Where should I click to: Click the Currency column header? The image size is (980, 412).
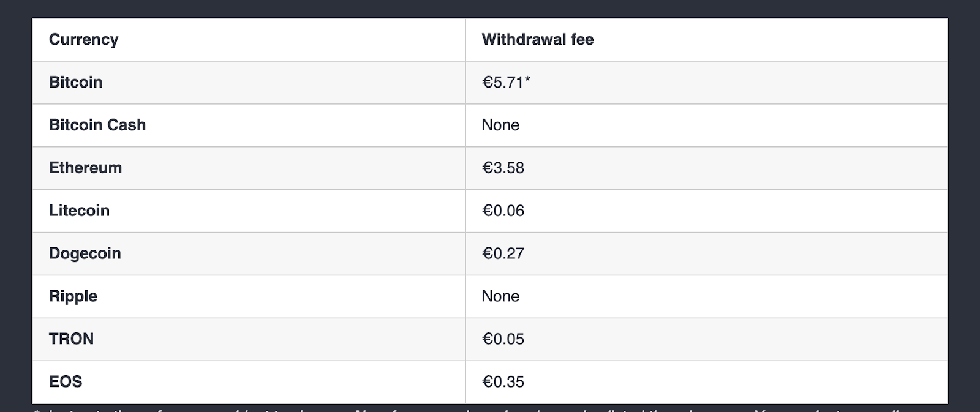tap(83, 39)
